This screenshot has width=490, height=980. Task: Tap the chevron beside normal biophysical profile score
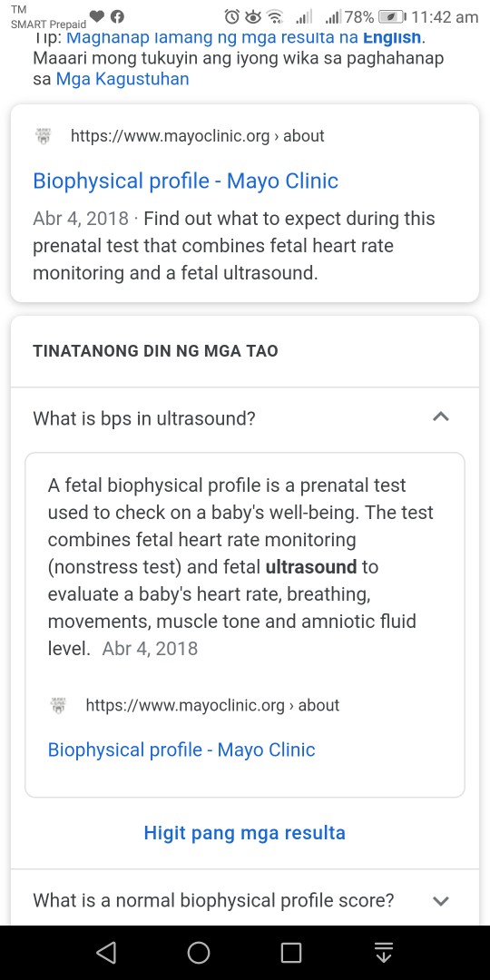[x=441, y=901]
